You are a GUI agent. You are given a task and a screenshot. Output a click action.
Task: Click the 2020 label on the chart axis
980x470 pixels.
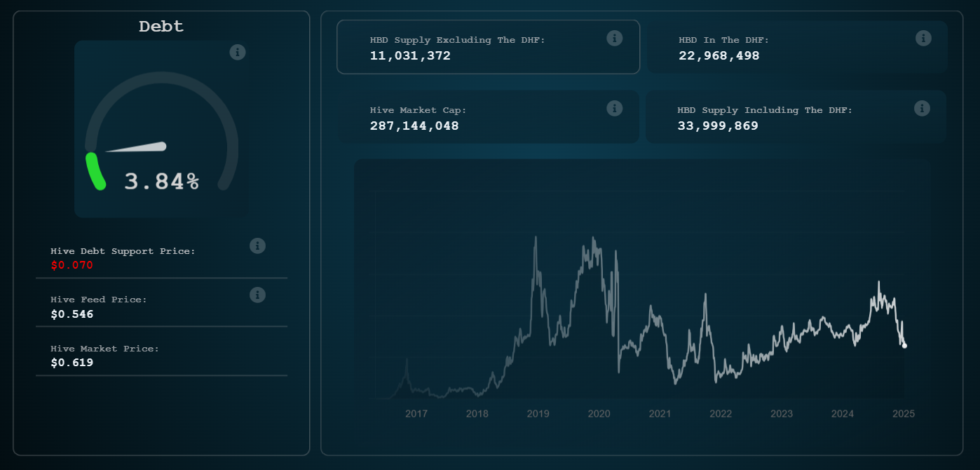pyautogui.click(x=599, y=414)
